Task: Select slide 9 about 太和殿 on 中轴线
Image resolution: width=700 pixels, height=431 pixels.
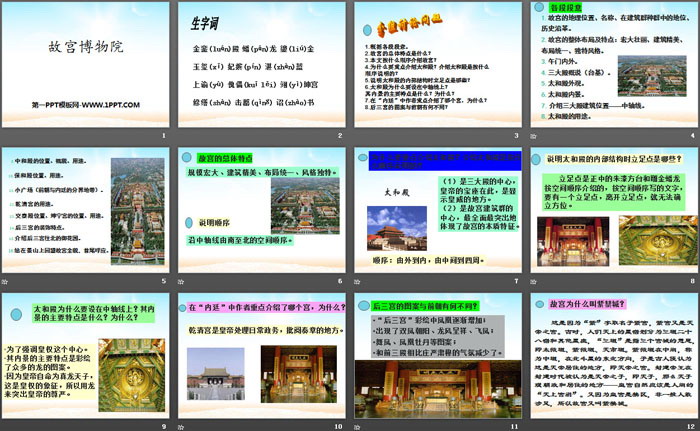Action: pos(86,356)
